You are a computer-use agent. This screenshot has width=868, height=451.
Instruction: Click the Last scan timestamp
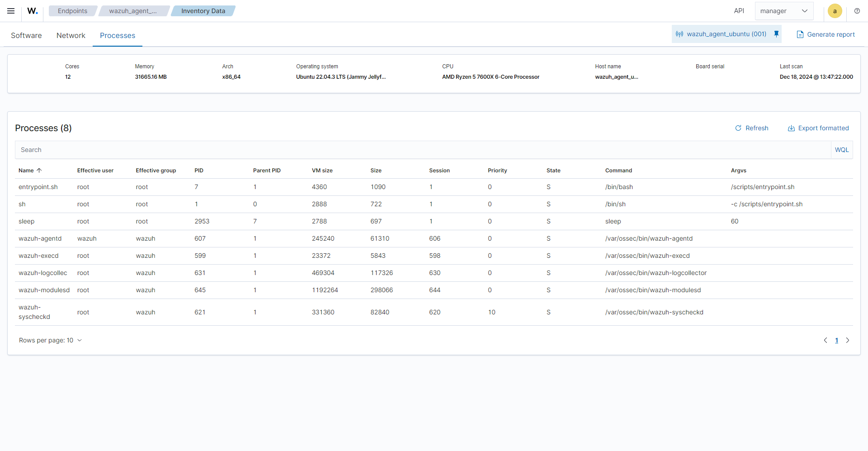point(816,77)
